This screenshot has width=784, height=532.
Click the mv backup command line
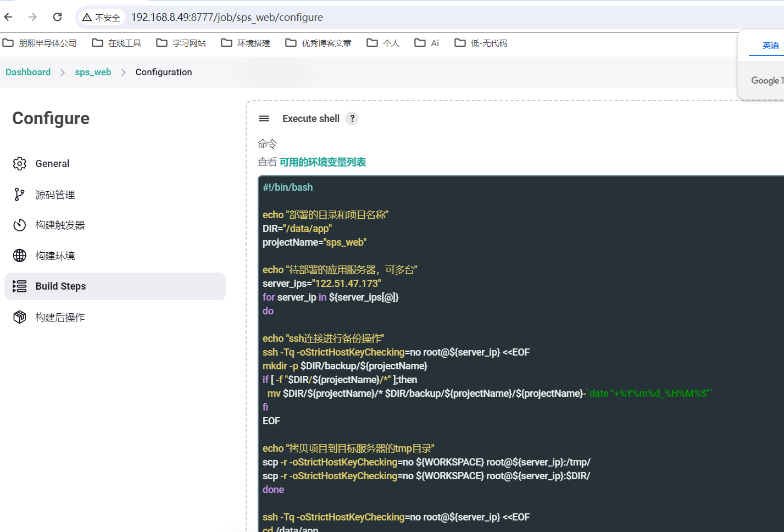(490, 394)
